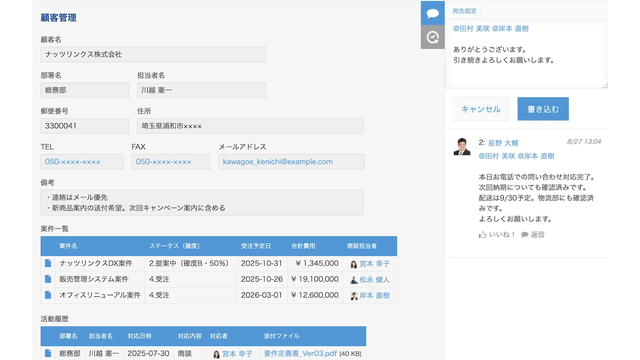Screen dimensions: 640x360
Task: Click 合計費用 column header
Action: coord(303,246)
